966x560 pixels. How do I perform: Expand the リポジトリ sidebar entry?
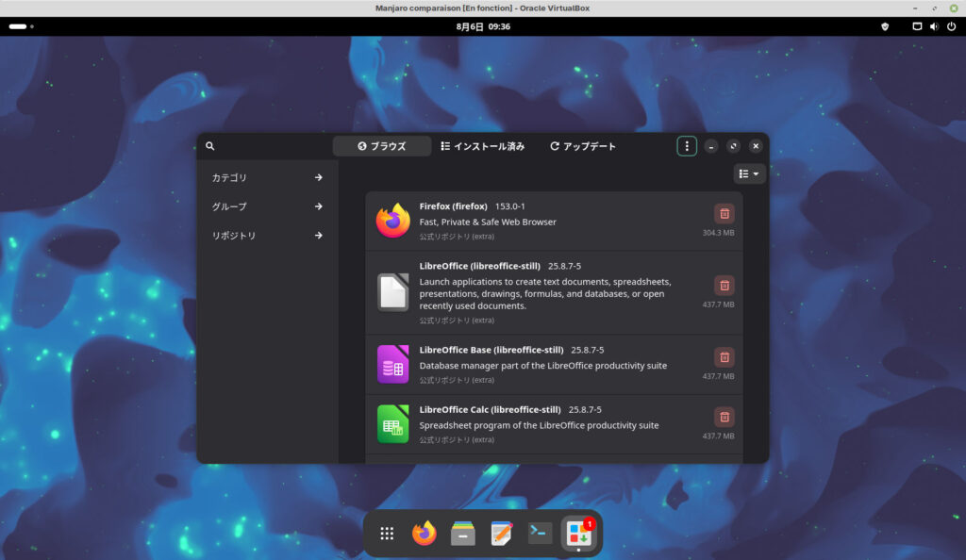(267, 235)
